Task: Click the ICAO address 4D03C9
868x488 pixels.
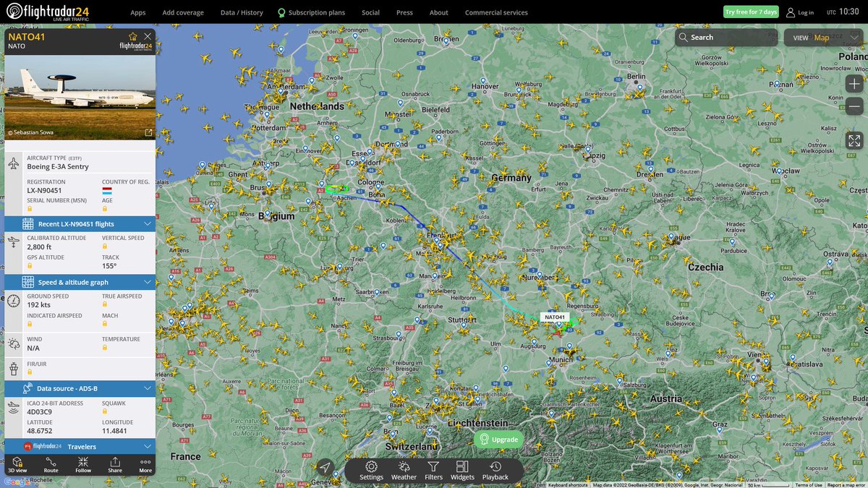Action: tap(40, 412)
